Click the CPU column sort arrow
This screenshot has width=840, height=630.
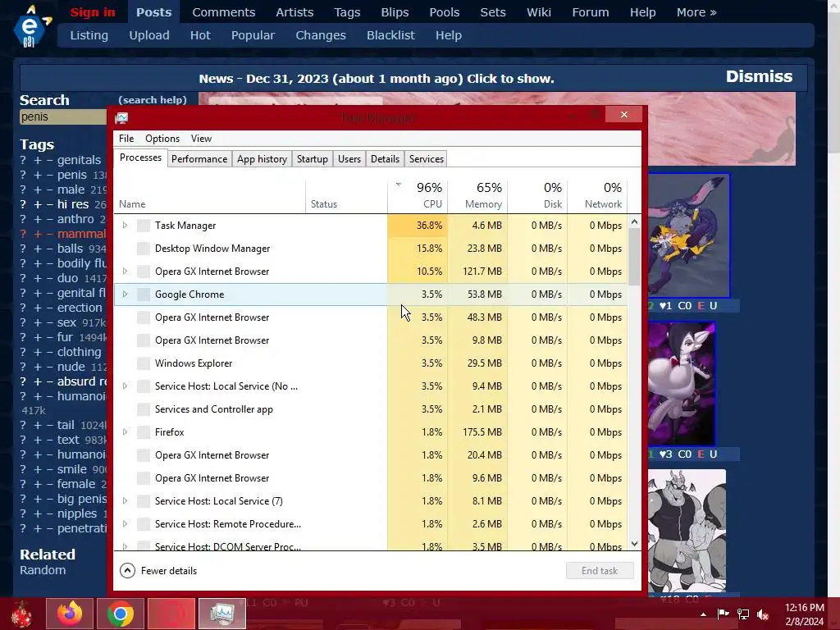(x=399, y=185)
